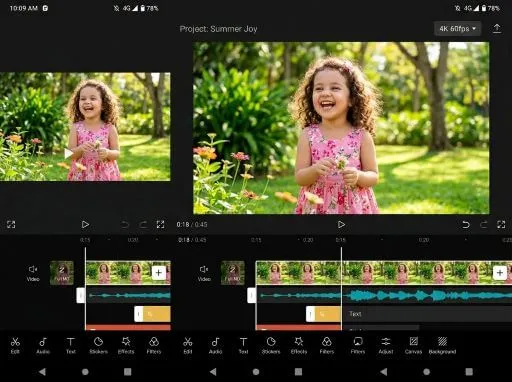This screenshot has width=512, height=382.
Task: Redo the action in wide editor
Action: [483, 225]
